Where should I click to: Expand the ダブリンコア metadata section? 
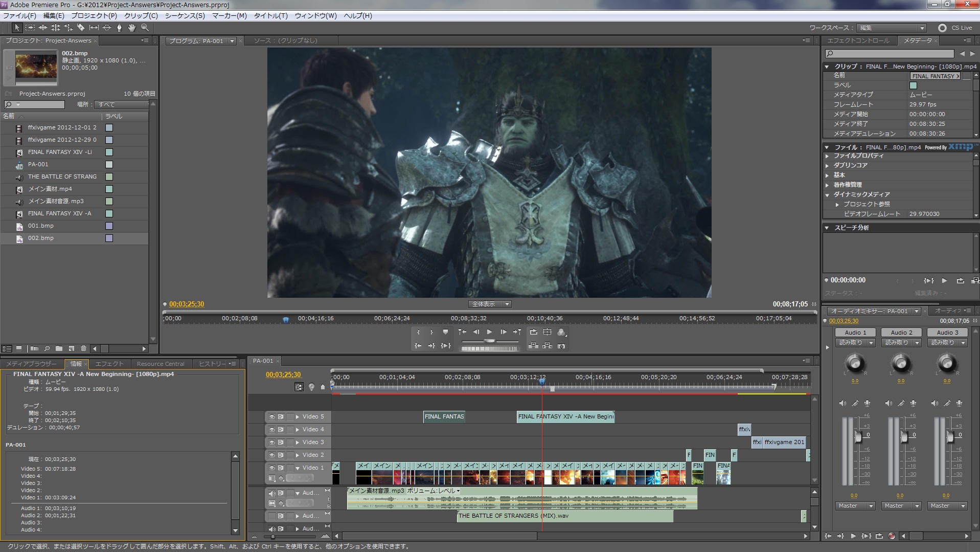pyautogui.click(x=827, y=165)
